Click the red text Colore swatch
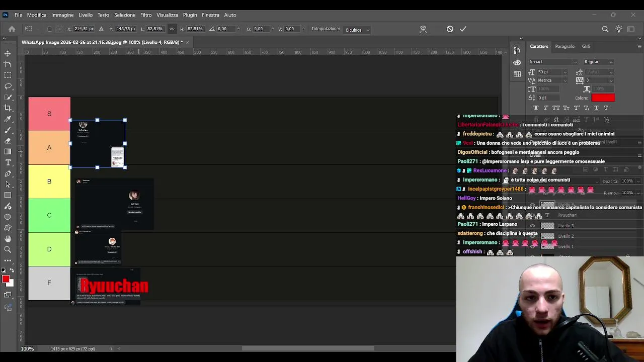This screenshot has width=644, height=362. tap(603, 98)
